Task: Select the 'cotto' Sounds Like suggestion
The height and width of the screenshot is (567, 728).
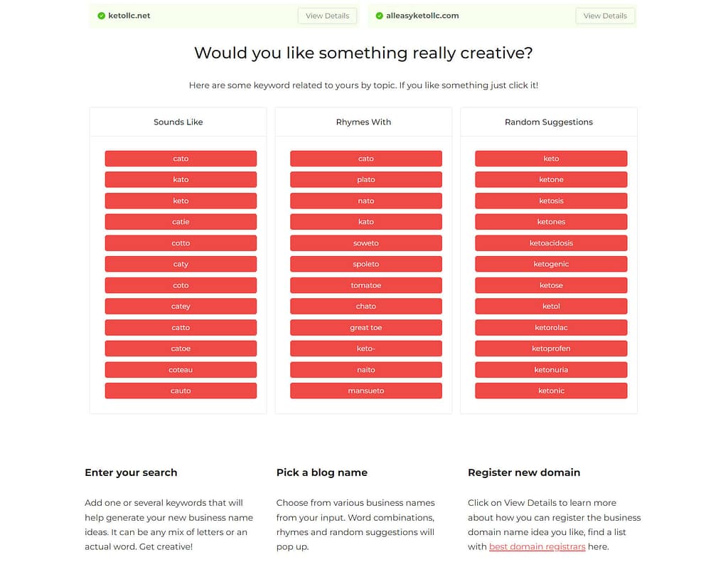Action: pyautogui.click(x=181, y=243)
